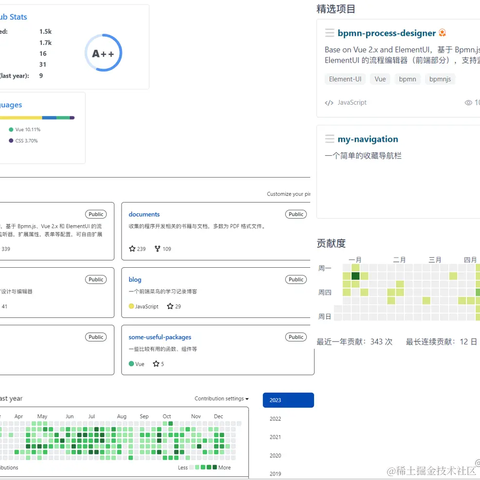Click the star icon in documents card
This screenshot has width=480, height=480.
[x=132, y=249]
